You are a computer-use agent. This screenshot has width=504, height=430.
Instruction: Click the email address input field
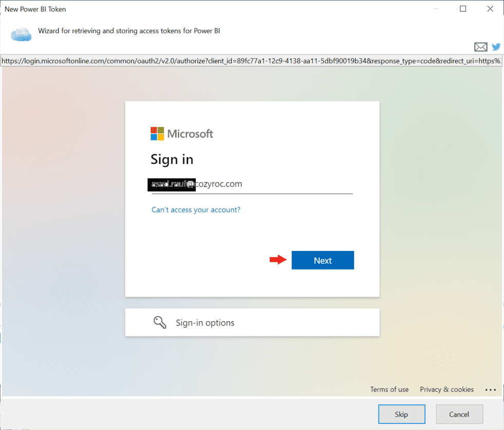coord(252,185)
